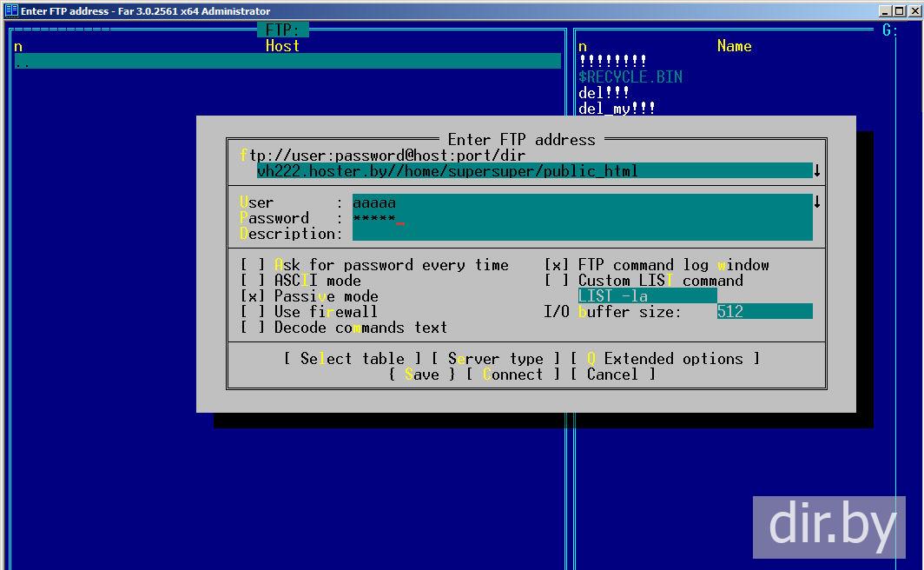Disable Passive mode checkbox

(253, 296)
